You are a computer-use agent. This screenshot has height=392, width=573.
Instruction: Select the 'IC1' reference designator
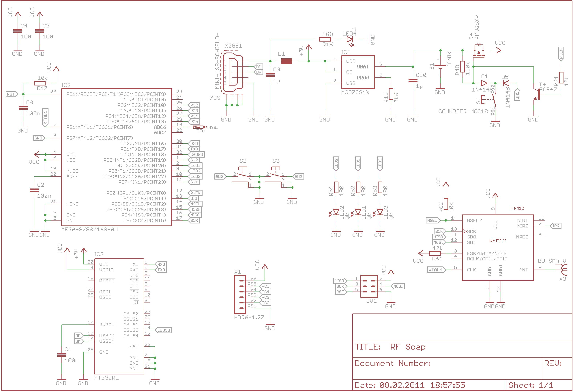click(x=345, y=52)
